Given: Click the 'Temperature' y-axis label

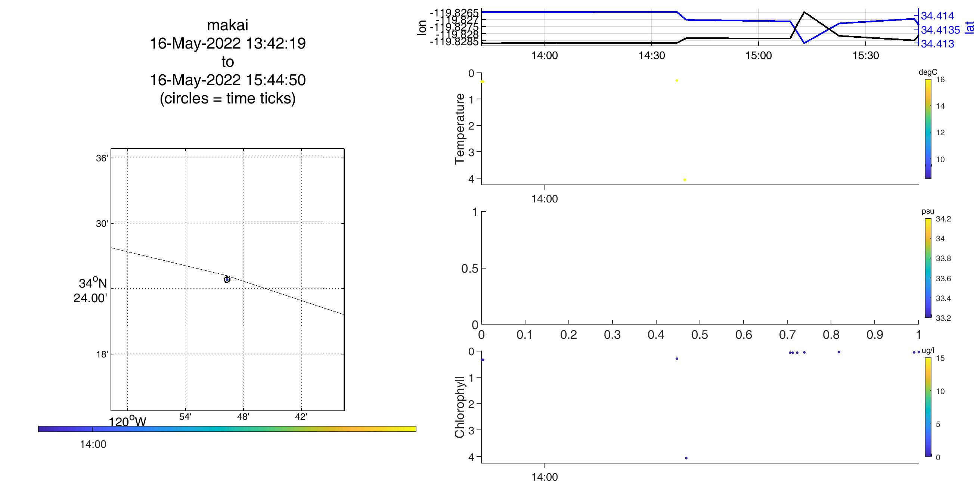Looking at the screenshot, I should pos(460,128).
